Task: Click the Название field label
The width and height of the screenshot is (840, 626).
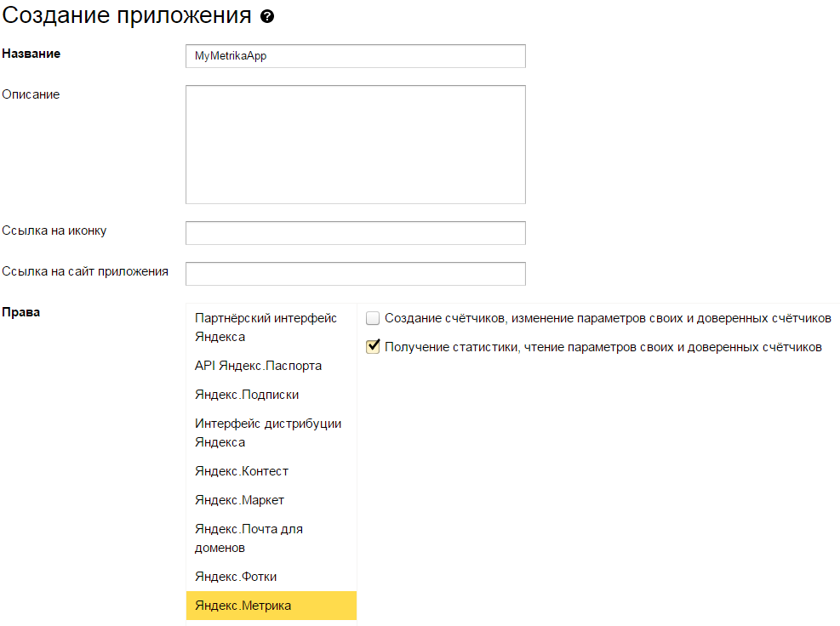Action: pos(31,54)
